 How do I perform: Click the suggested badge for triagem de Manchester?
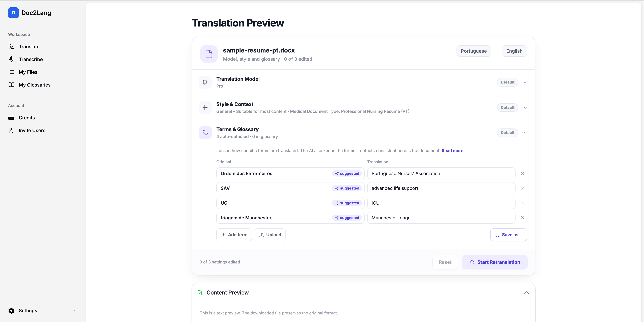click(347, 218)
